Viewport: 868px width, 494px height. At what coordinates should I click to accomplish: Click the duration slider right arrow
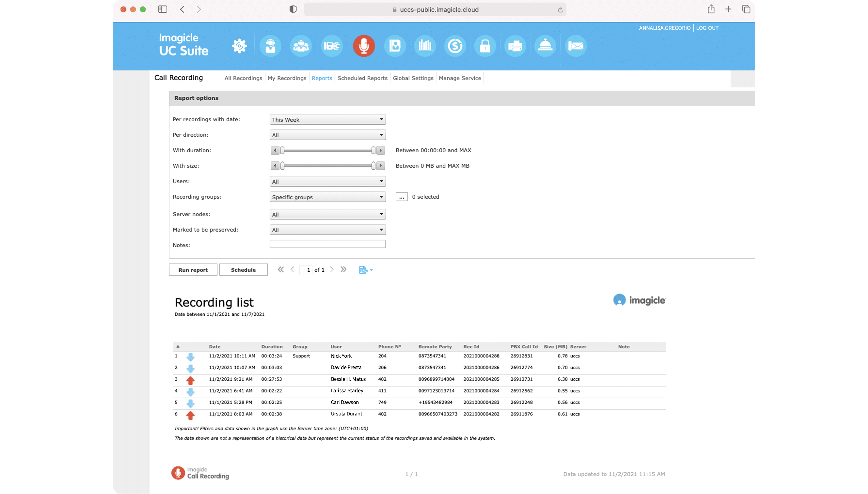click(x=381, y=150)
